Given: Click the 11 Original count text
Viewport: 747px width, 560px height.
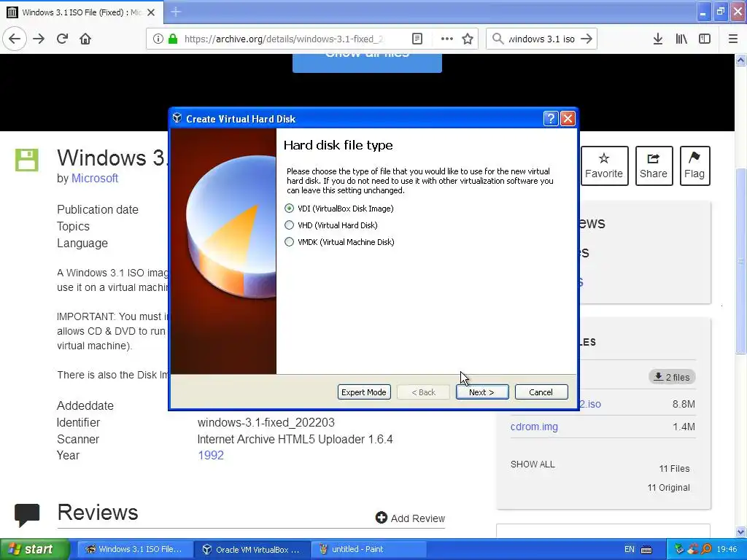Looking at the screenshot, I should (668, 488).
